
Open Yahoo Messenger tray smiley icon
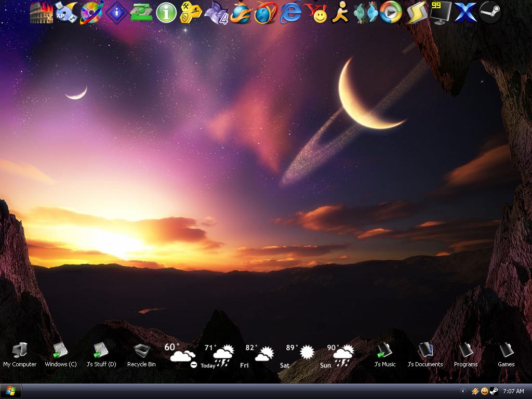(x=485, y=392)
